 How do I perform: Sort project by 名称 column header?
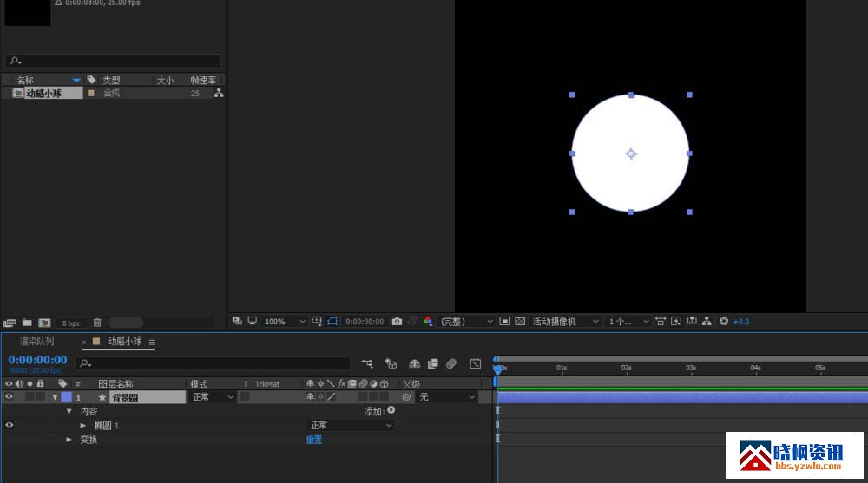25,81
